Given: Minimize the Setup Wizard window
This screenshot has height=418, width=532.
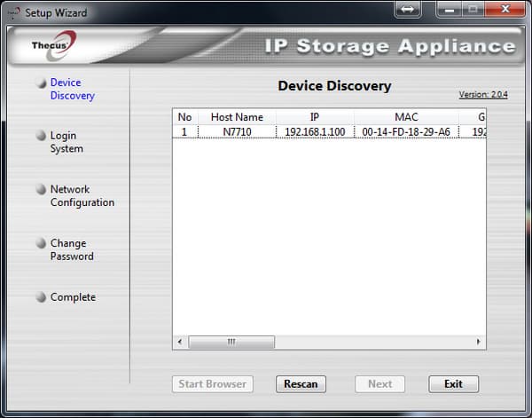Looking at the screenshot, I should 450,9.
